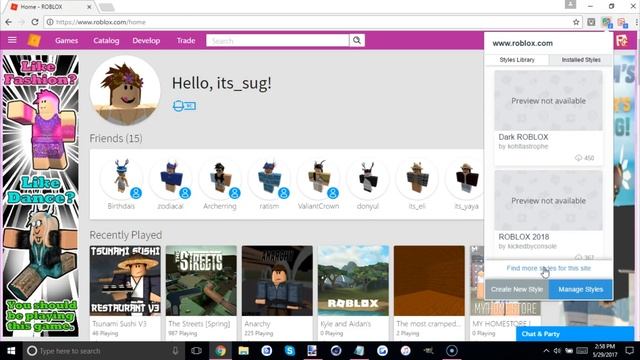The image size is (640, 360).
Task: Click 'by kohlastrophe' author text
Action: coord(523,146)
